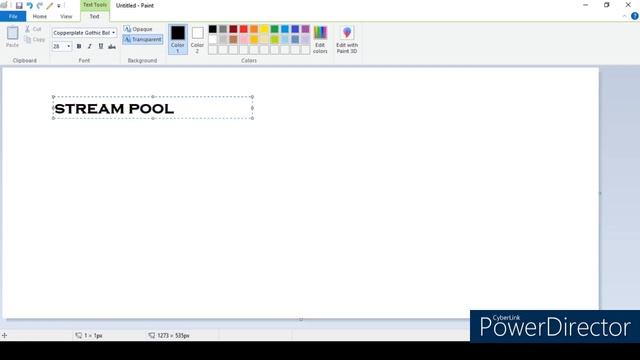Pick the orange color swatch
The image size is (640, 360).
(254, 29)
